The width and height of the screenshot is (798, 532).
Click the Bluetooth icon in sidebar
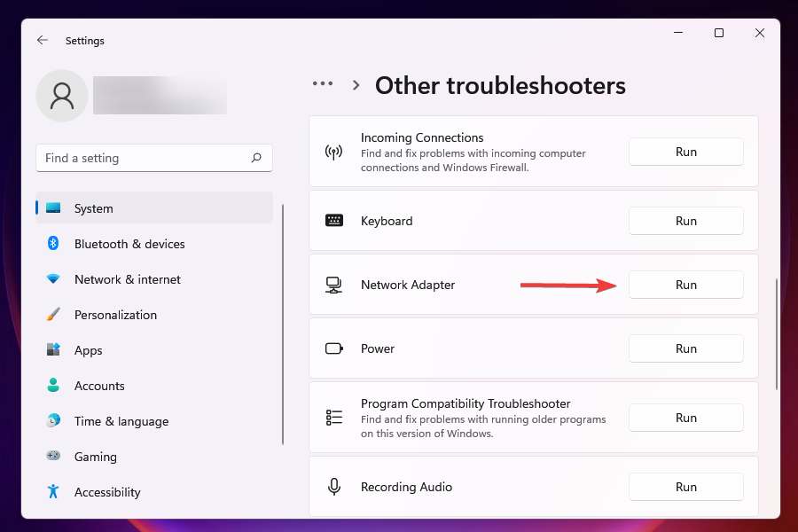[x=53, y=243]
